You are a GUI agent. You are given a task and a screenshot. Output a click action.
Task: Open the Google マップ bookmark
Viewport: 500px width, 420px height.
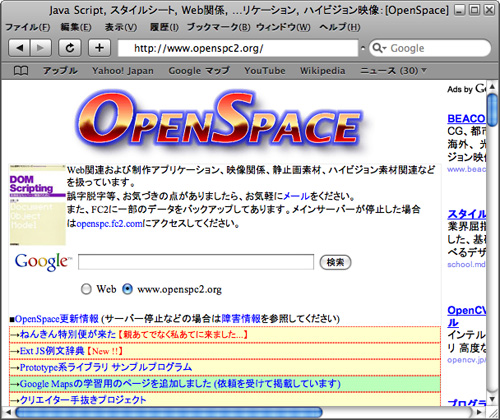click(x=199, y=71)
